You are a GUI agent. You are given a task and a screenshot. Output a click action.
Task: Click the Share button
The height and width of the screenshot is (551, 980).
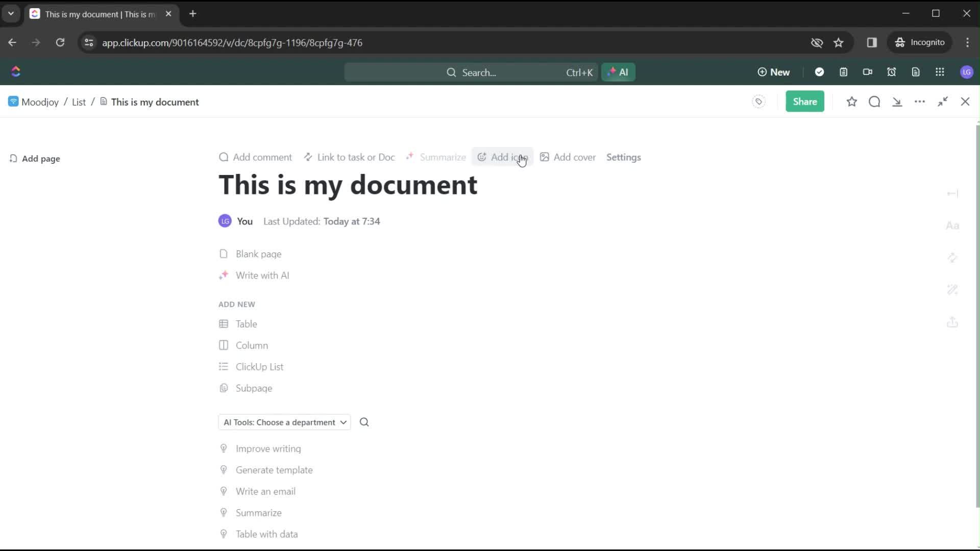coord(805,102)
